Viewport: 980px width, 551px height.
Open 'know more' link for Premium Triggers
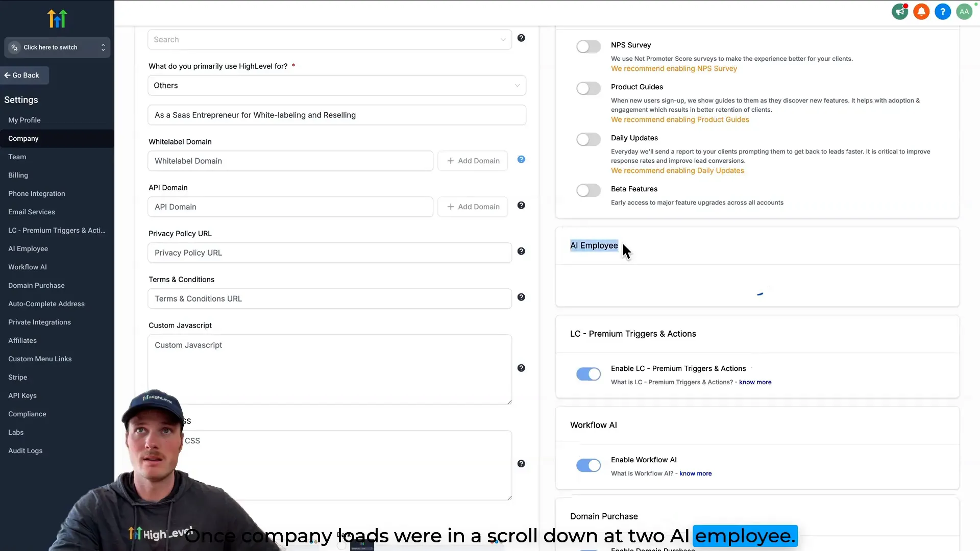tap(755, 382)
